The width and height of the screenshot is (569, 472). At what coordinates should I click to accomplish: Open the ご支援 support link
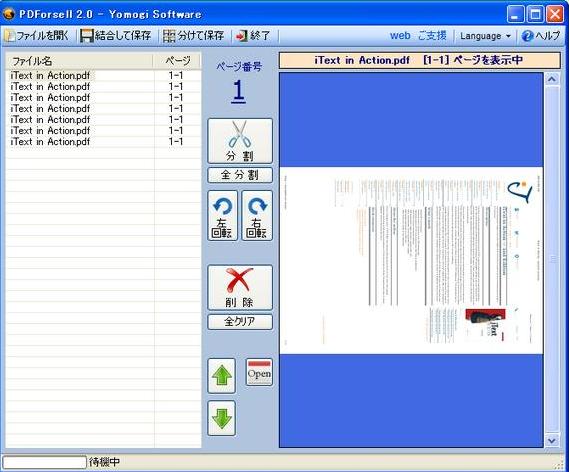[432, 36]
